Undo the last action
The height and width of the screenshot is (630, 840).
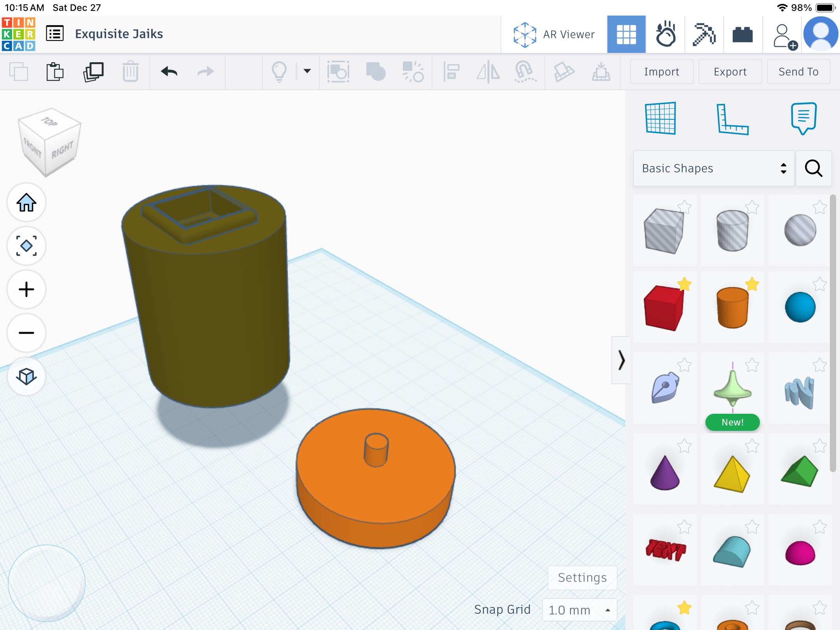click(x=169, y=72)
